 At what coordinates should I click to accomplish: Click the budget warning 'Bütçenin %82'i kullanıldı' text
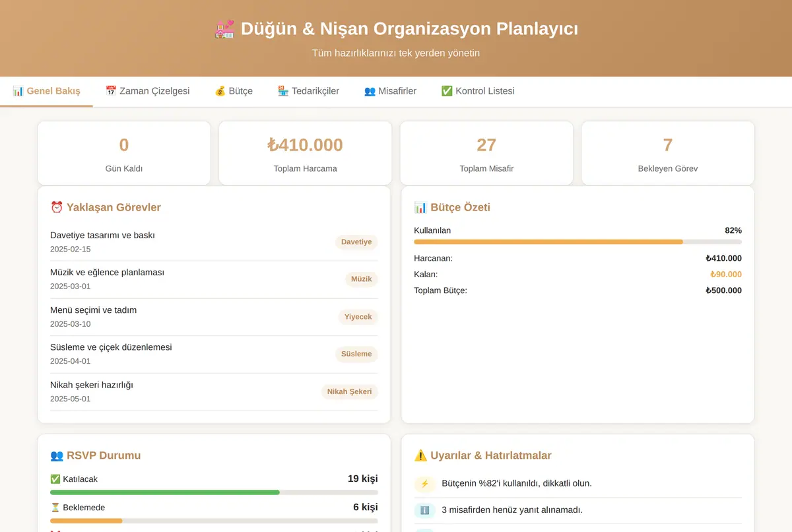517,483
